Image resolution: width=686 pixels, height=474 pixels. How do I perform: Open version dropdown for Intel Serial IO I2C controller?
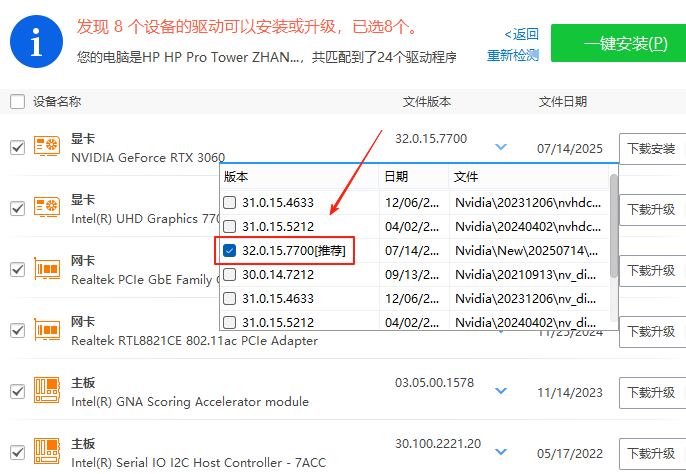pos(501,452)
